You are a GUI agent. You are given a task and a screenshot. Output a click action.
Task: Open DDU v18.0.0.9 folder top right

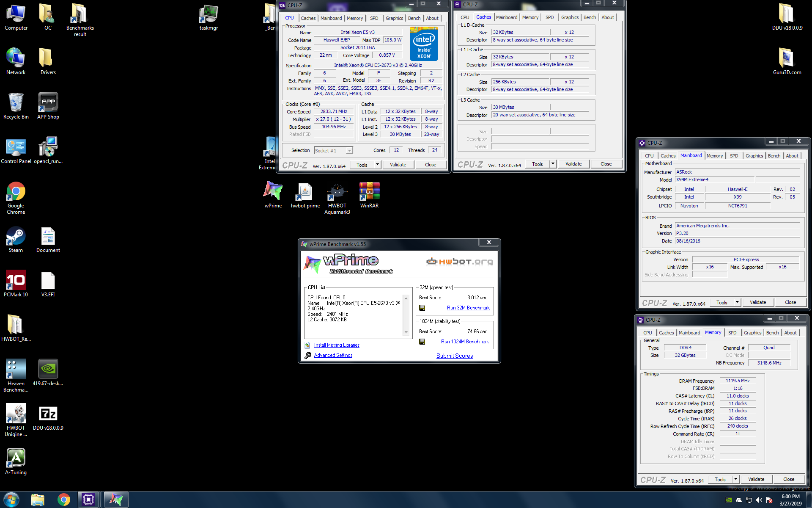[x=787, y=17]
